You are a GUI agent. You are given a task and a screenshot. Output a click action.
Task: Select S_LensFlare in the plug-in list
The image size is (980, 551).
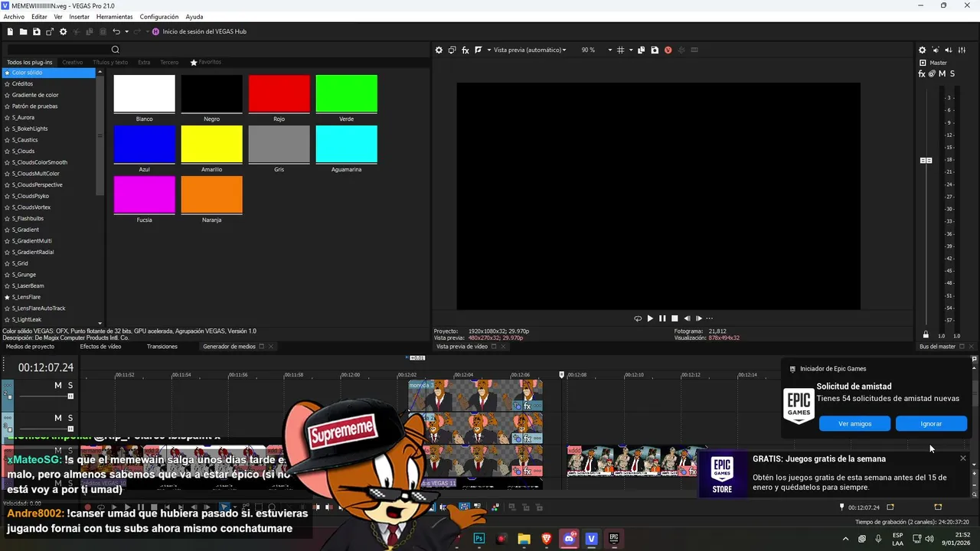[x=26, y=297]
